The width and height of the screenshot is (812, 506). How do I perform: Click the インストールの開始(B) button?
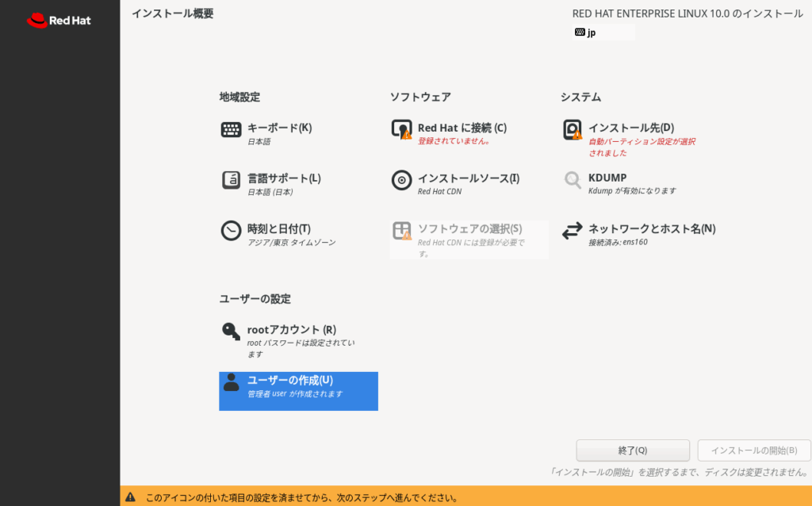pyautogui.click(x=753, y=450)
